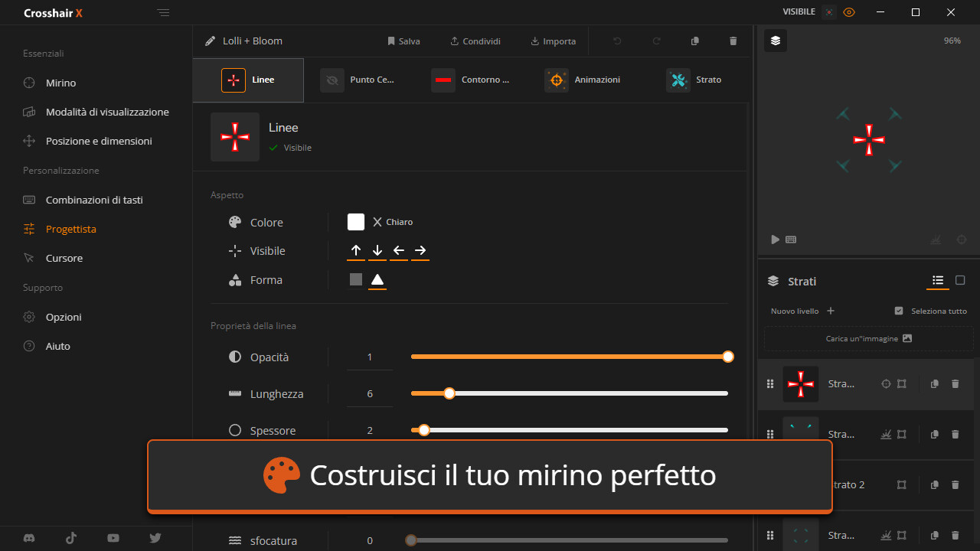This screenshot has width=980, height=551.
Task: Collapse the sidebar using the hamburger menu
Action: tap(163, 12)
